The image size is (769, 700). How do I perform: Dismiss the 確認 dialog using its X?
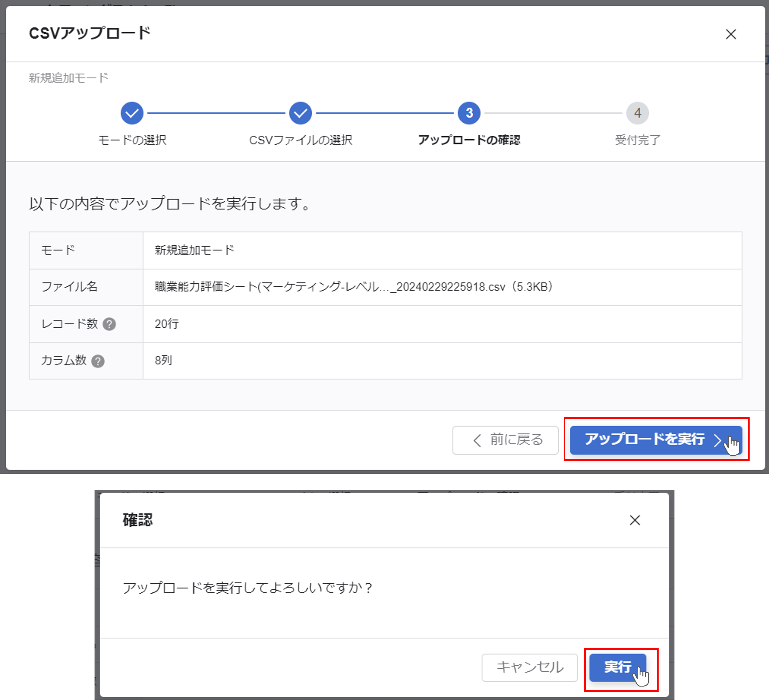(x=635, y=520)
